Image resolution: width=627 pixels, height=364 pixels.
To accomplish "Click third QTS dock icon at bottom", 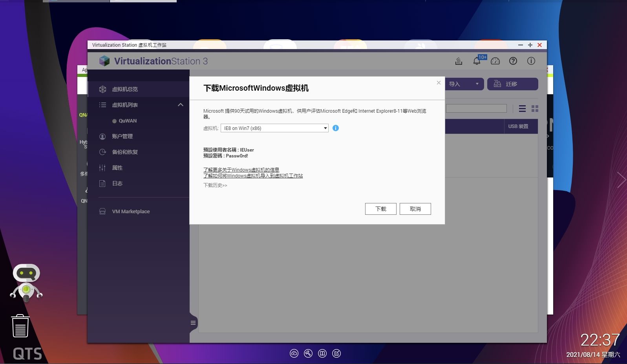I will [322, 353].
